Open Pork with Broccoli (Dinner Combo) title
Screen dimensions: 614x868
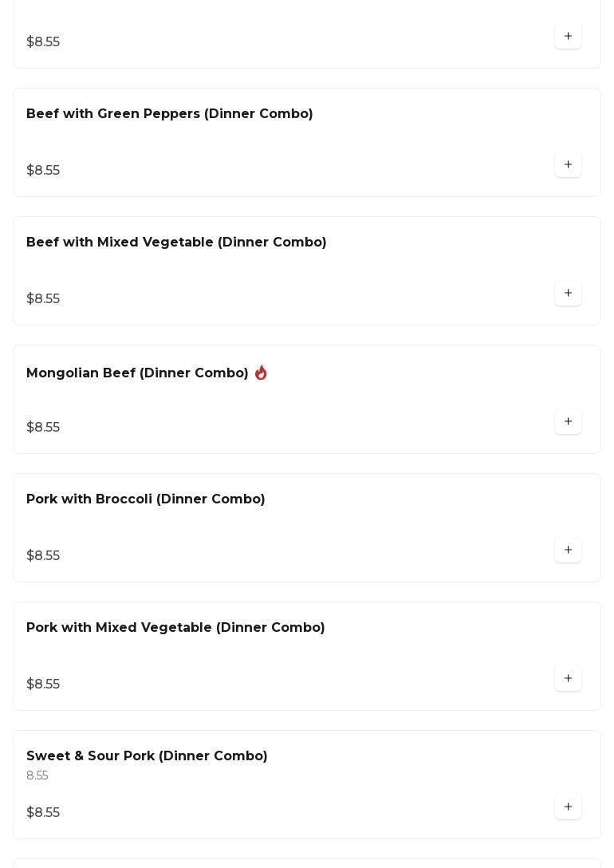click(x=145, y=499)
